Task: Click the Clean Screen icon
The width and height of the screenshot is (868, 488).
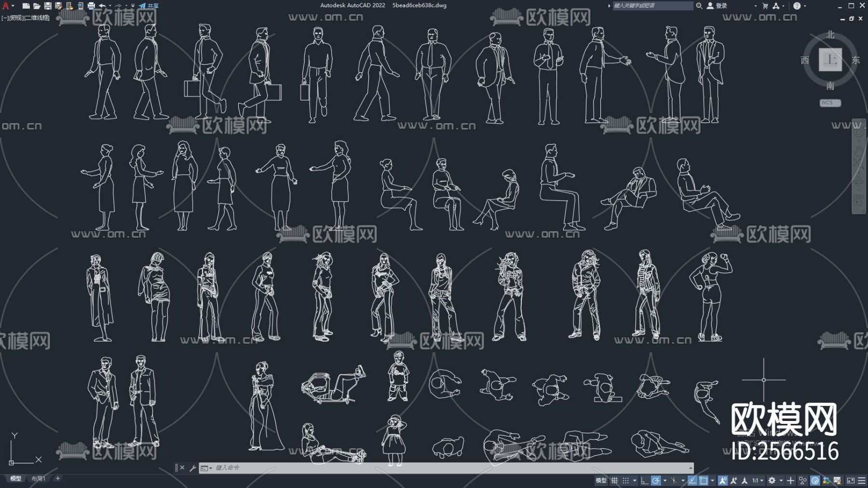Action: [851, 480]
